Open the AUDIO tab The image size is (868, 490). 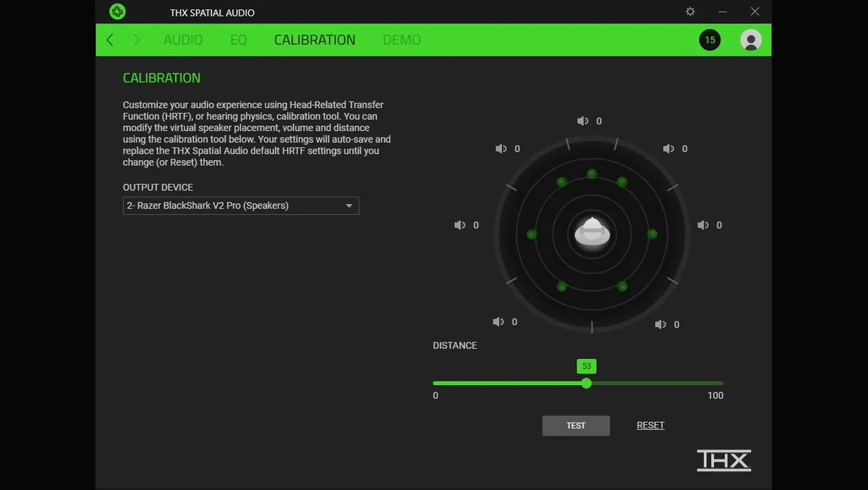(183, 40)
